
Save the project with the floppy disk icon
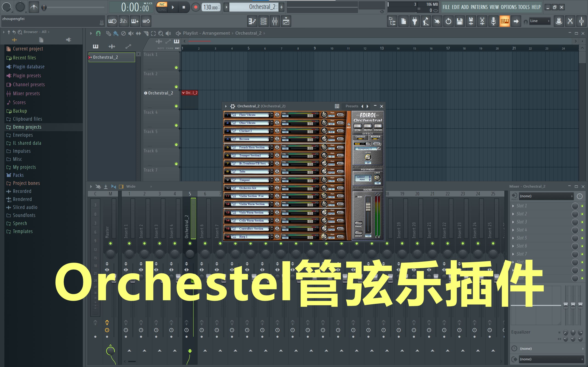point(459,21)
